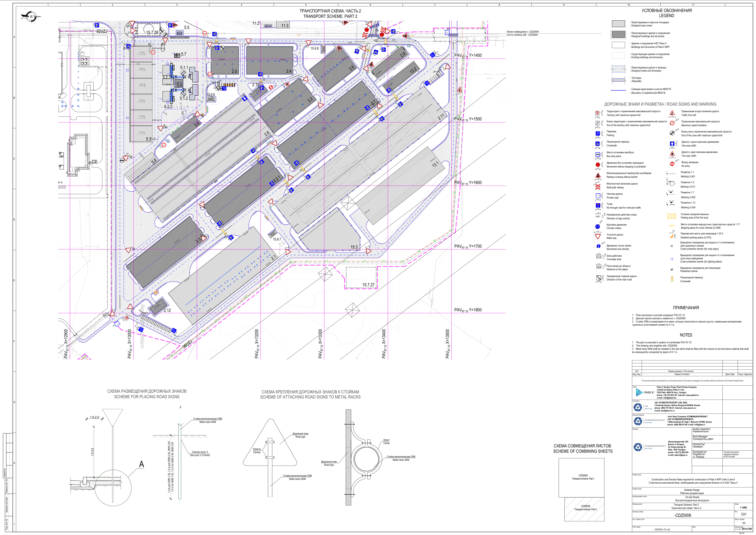Select the grid label 'X=13200'
756x535 pixels.
[257, 337]
